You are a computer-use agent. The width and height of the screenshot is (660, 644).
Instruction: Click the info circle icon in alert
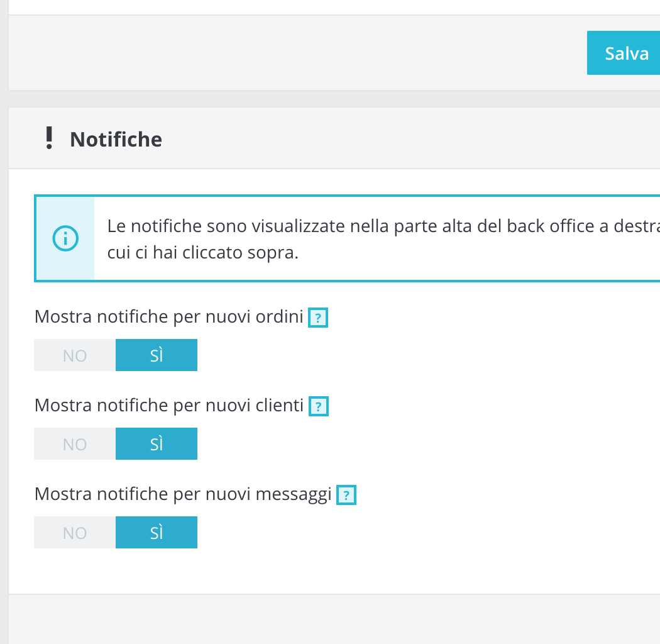tap(65, 238)
